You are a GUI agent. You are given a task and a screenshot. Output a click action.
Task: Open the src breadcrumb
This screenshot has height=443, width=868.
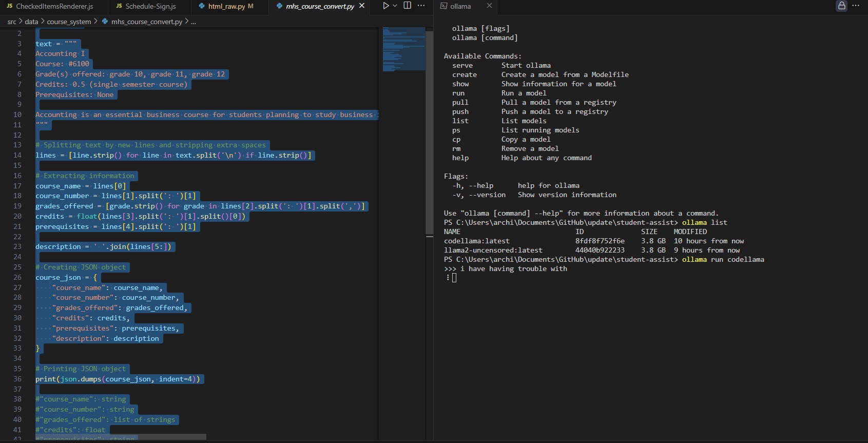tap(12, 22)
